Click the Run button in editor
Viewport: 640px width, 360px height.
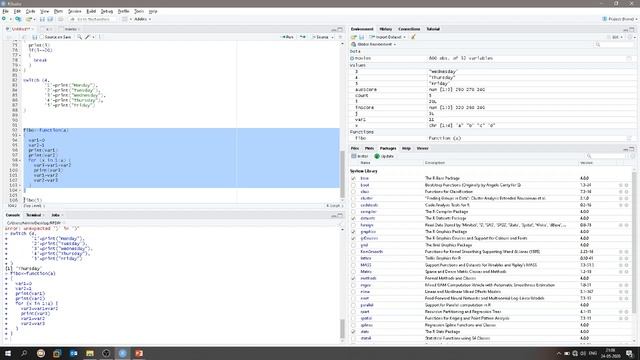pyautogui.click(x=287, y=37)
